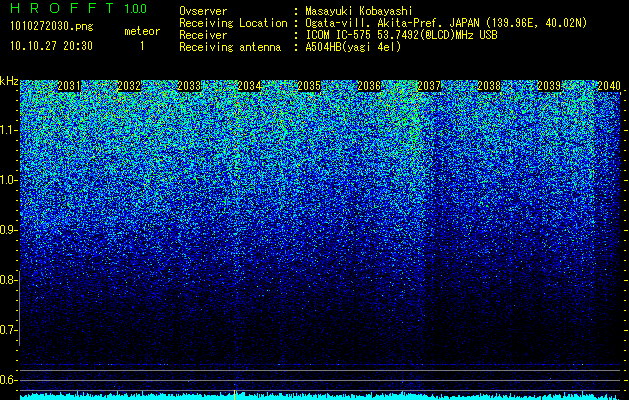Click the HROFFT 1.0.0 title text
Screen dimensions: 629x400
click(79, 8)
